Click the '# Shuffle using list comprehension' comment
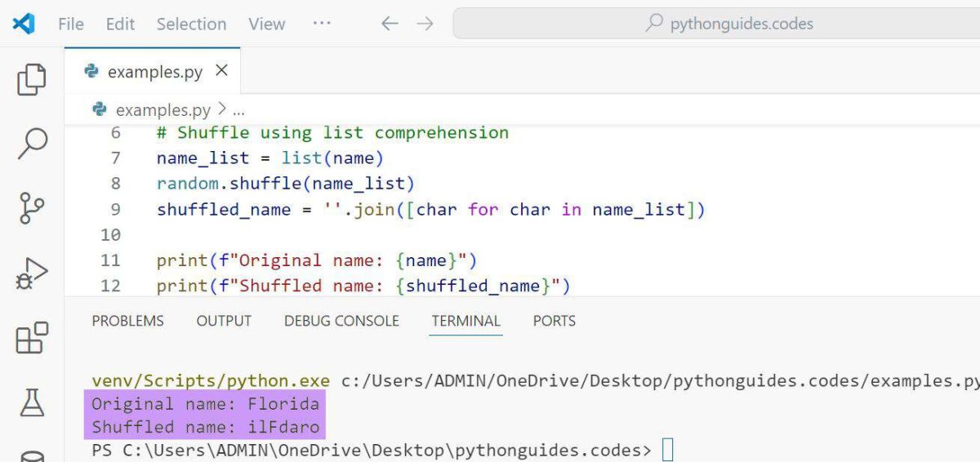The image size is (980, 462). coord(332,132)
